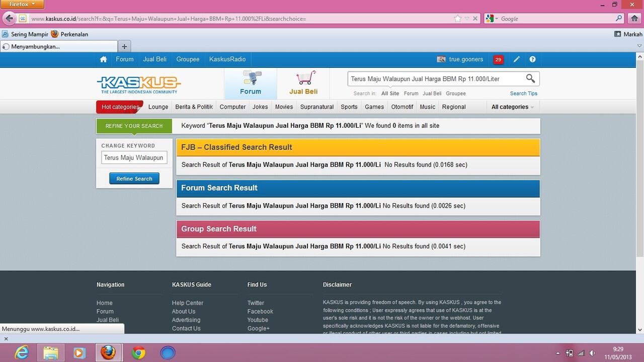Open Firefox home page icon
Image resolution: width=644 pixels, height=362 pixels.
coord(634,19)
